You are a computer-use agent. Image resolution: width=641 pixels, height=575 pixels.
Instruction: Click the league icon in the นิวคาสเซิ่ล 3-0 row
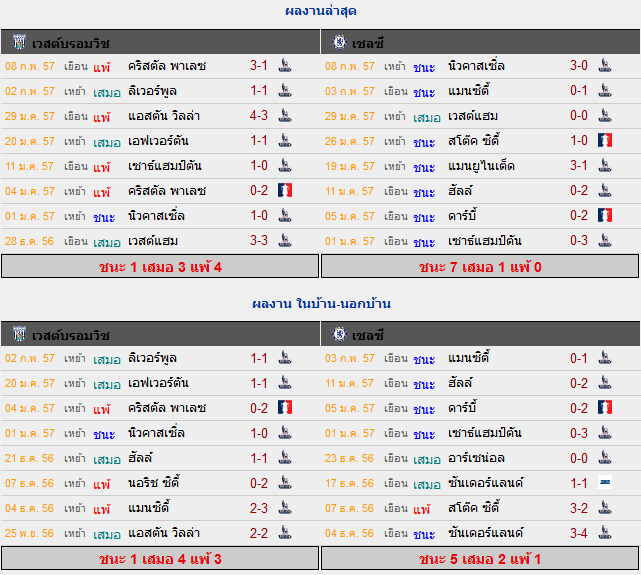[605, 65]
